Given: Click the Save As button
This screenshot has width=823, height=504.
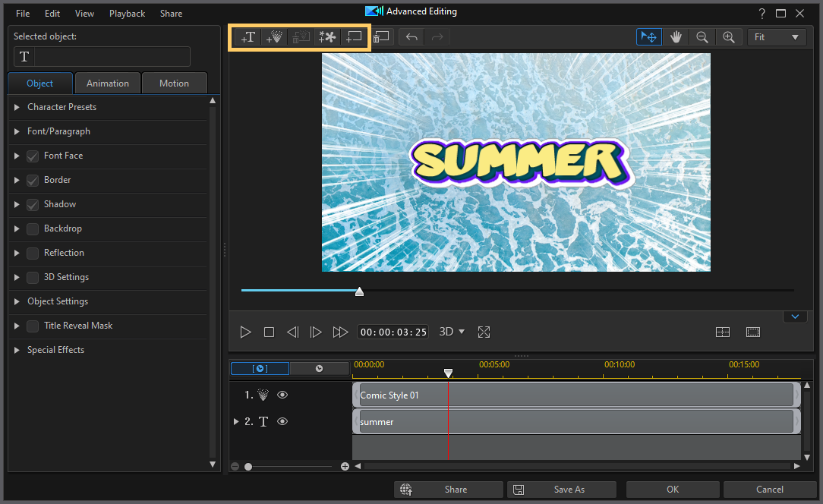Looking at the screenshot, I should (x=562, y=489).
